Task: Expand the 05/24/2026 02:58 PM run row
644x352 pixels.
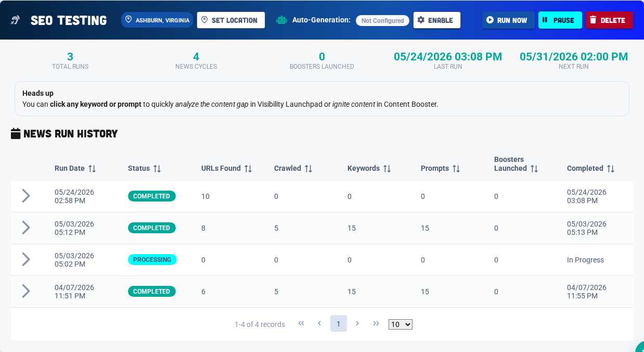Action: pyautogui.click(x=25, y=196)
